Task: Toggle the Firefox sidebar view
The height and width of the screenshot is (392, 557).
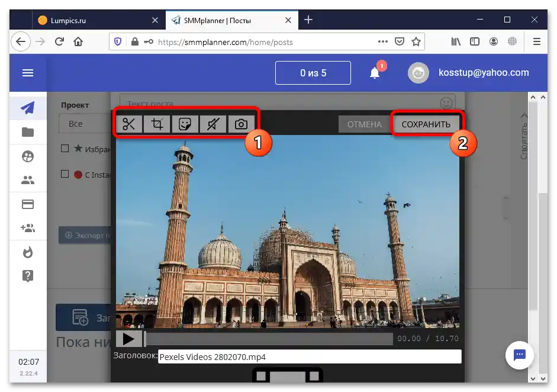Action: pos(475,41)
